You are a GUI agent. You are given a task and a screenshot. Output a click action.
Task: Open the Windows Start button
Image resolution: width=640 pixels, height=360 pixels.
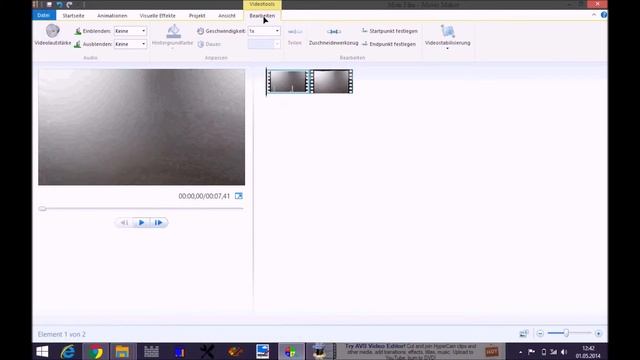click(x=42, y=351)
